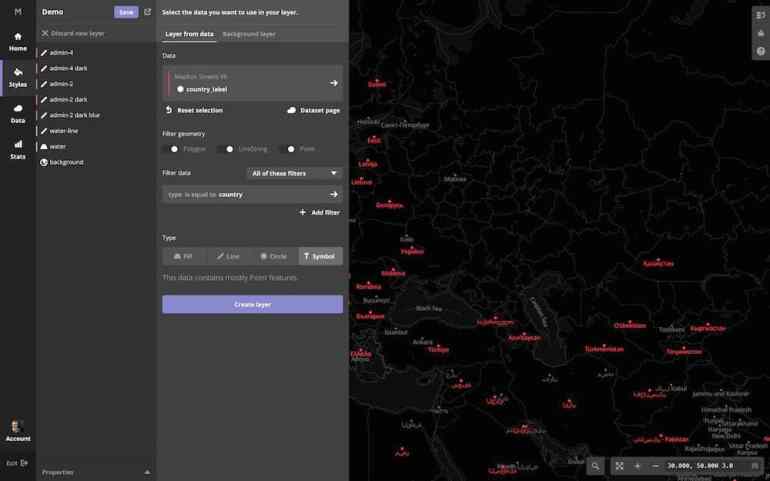The height and width of the screenshot is (481, 770).
Task: Switch to the Background layer tab
Action: pyautogui.click(x=249, y=34)
